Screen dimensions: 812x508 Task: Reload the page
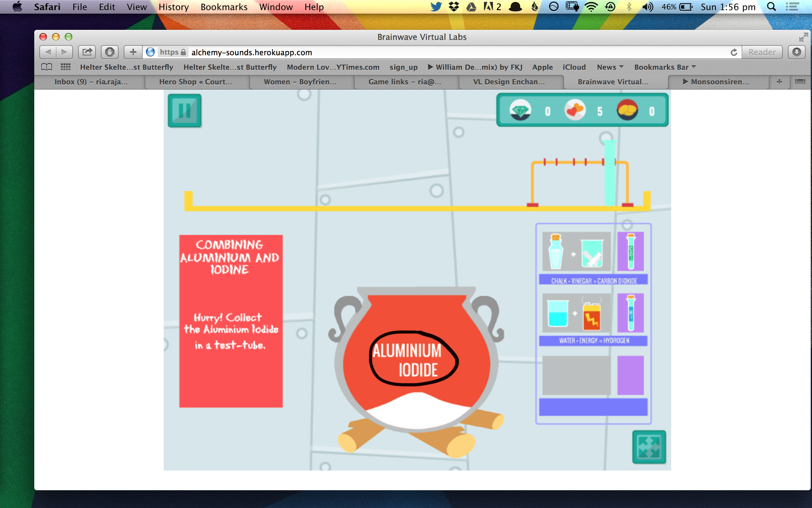point(734,52)
